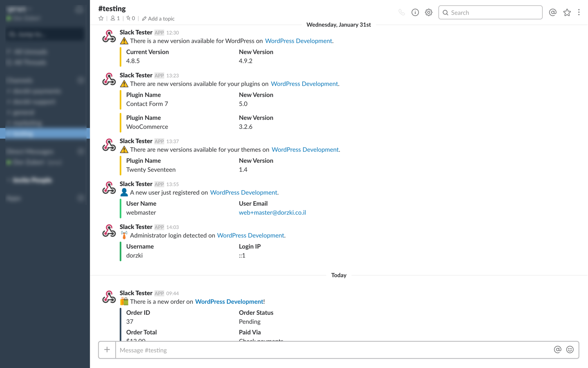Image resolution: width=588 pixels, height=368 pixels.
Task: Open WordPress Development link in new order message
Action: tap(229, 302)
